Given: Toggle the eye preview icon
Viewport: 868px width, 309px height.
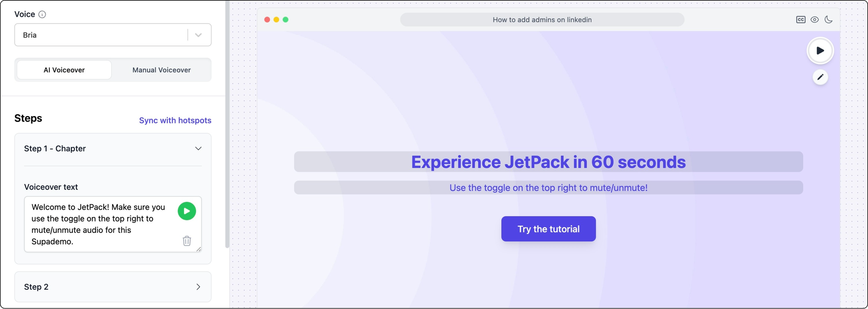Looking at the screenshot, I should [815, 20].
